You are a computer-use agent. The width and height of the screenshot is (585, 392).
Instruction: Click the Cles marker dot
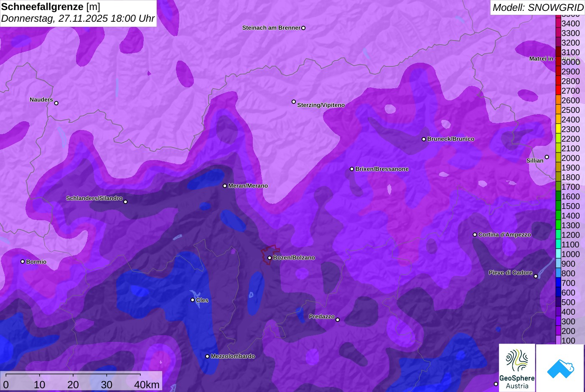[193, 300]
